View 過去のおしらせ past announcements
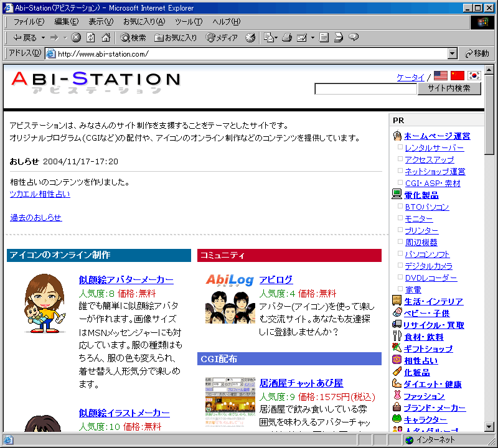 pyautogui.click(x=36, y=218)
